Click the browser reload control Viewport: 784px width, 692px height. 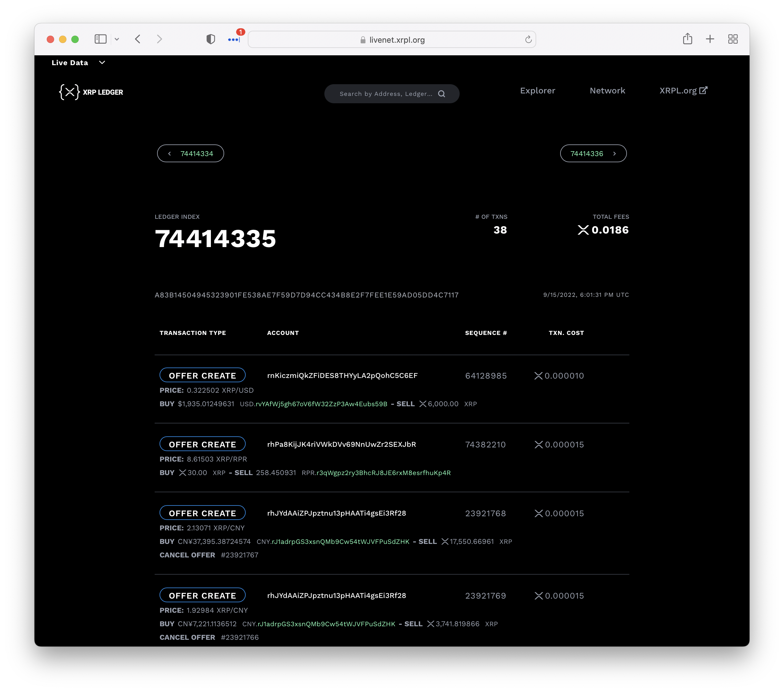point(528,39)
